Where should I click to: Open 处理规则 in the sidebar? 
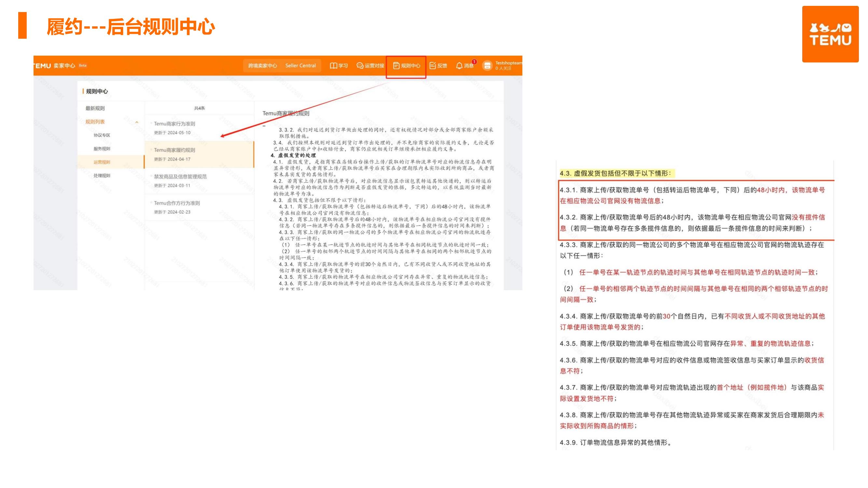102,175
